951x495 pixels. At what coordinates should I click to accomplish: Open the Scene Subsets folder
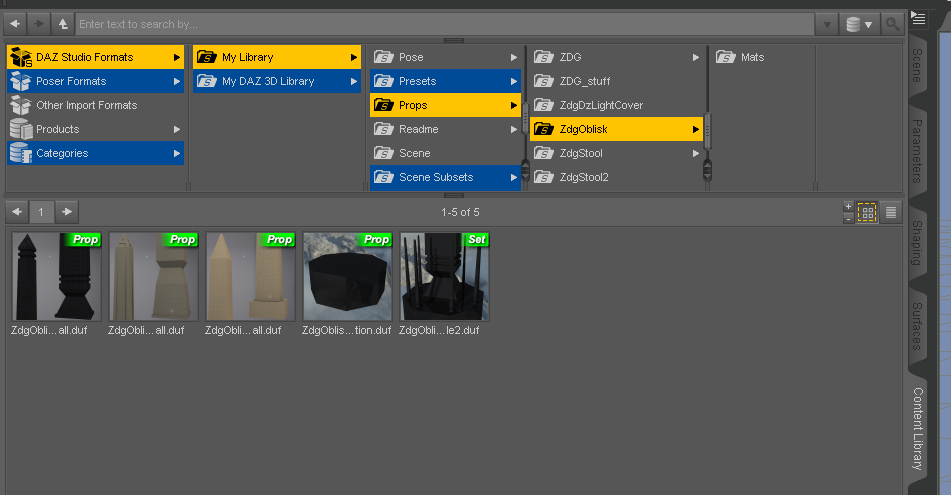(445, 177)
